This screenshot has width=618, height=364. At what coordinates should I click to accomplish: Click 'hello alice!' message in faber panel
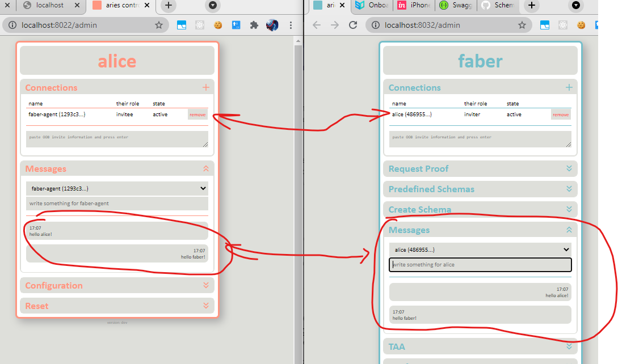pos(480,293)
